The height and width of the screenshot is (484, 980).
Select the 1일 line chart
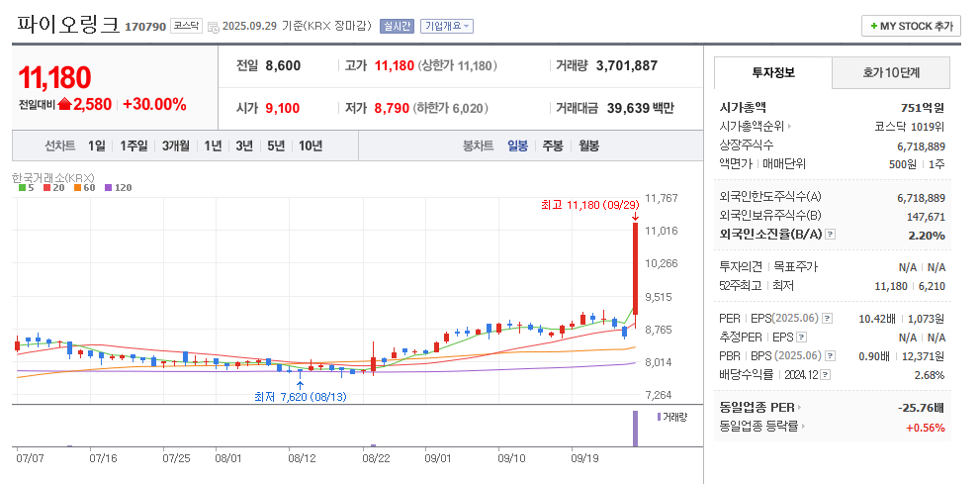[97, 145]
